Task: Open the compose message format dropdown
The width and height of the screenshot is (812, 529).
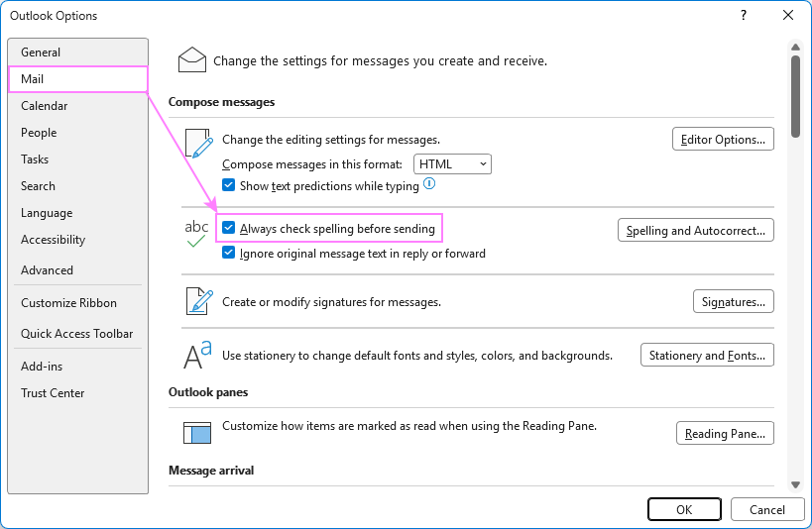Action: pyautogui.click(x=452, y=164)
